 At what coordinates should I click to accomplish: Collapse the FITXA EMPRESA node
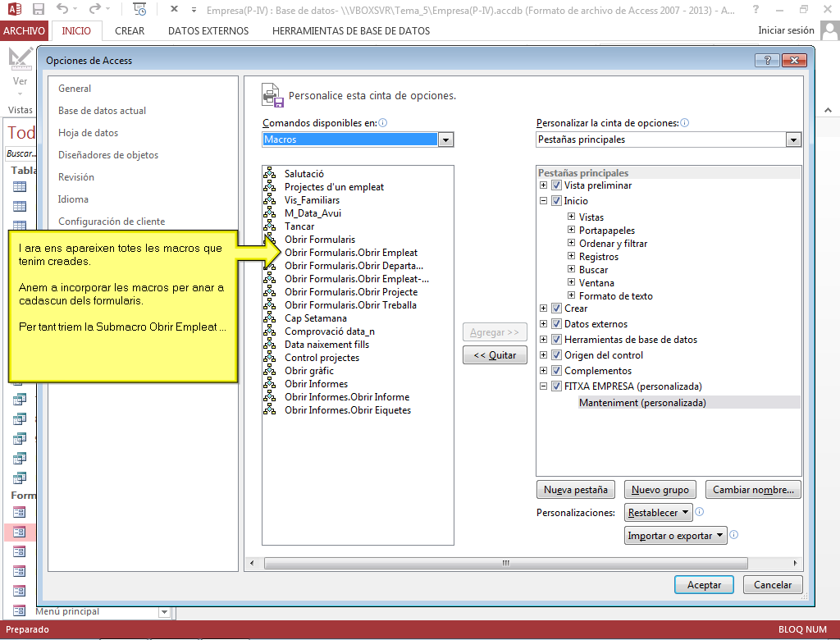point(543,386)
